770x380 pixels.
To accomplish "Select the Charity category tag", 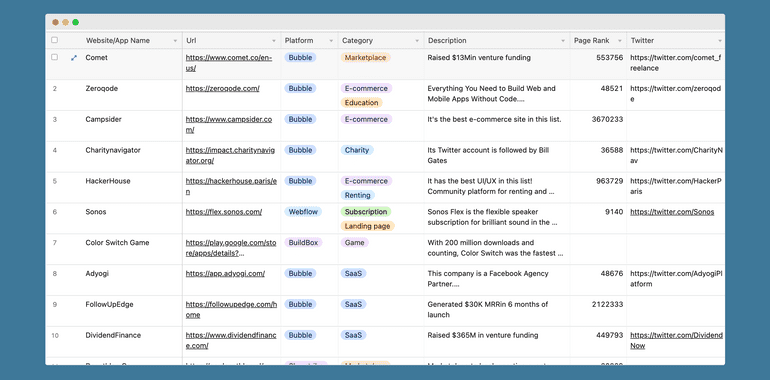I will 357,150.
